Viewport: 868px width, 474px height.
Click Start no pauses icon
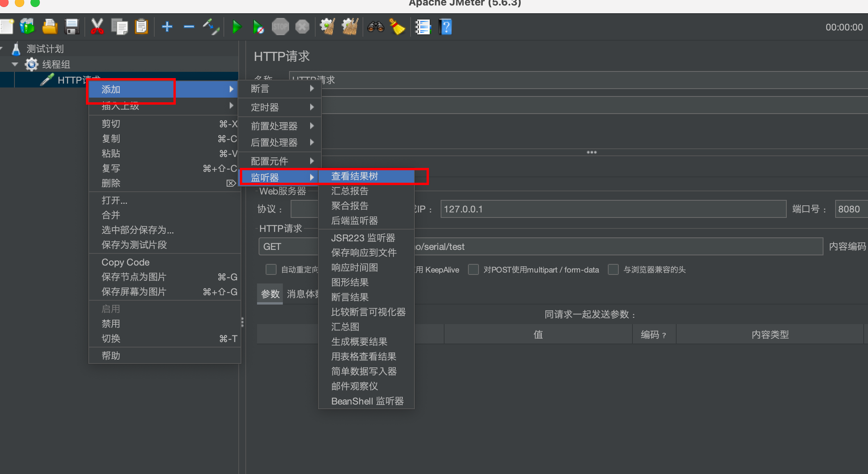(x=258, y=27)
